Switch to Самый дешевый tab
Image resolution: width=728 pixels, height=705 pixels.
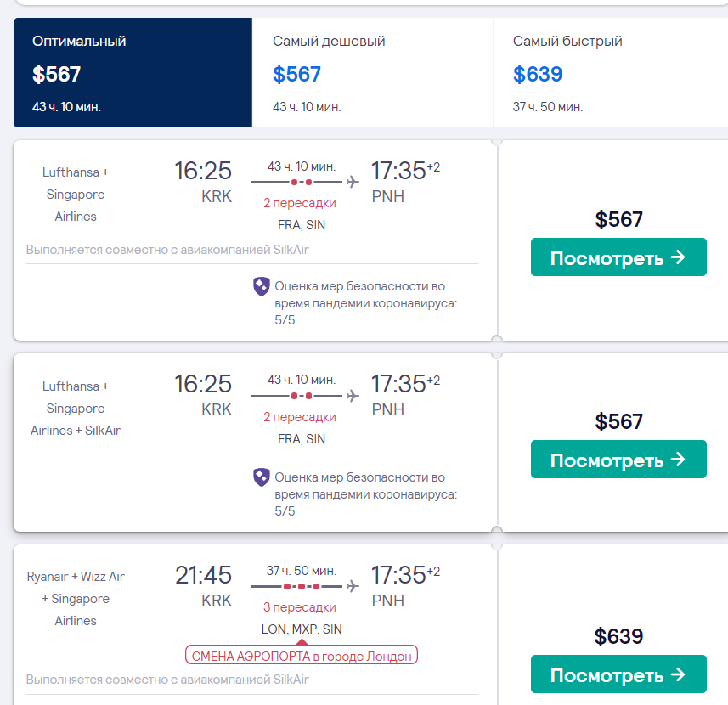pyautogui.click(x=372, y=73)
